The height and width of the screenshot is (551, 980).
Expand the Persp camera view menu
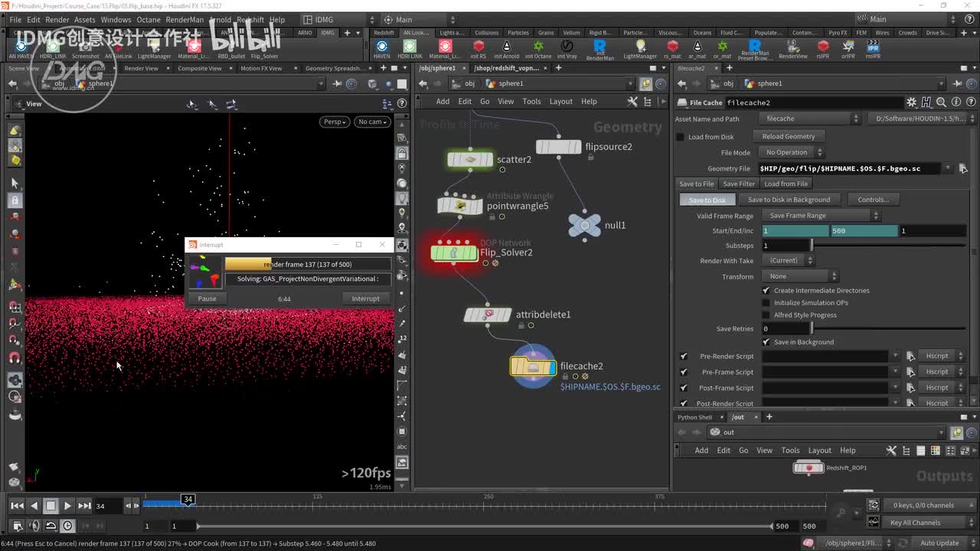coord(334,122)
